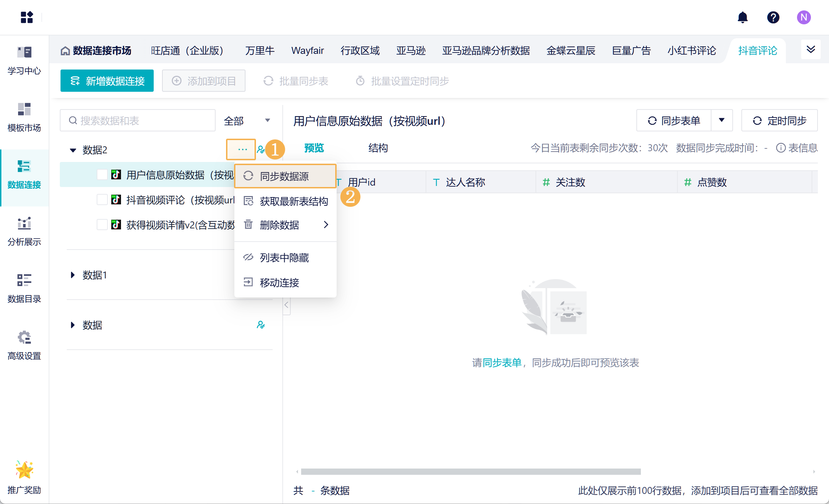Viewport: 829px width, 504px height.
Task: Open the 全部 filter dropdown
Action: [x=247, y=121]
